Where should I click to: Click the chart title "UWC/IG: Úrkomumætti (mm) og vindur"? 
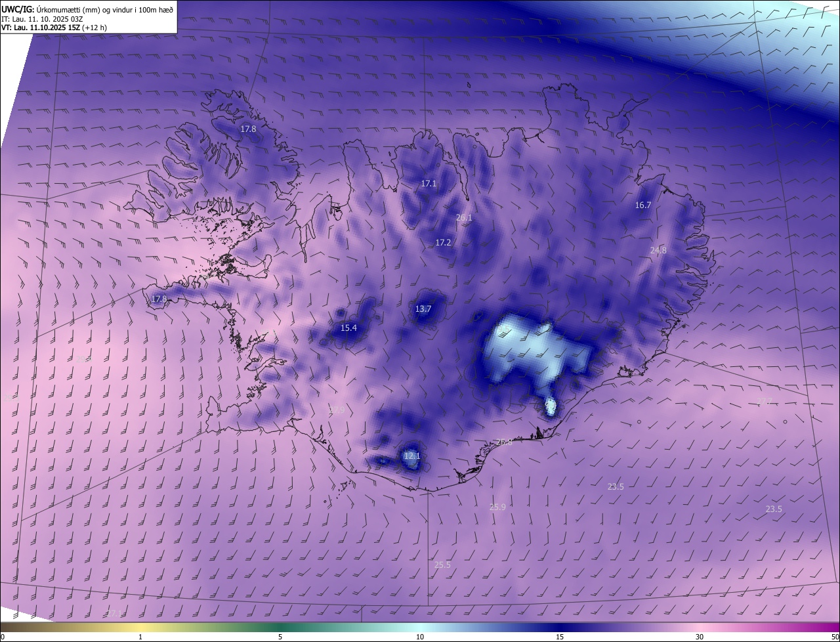(x=87, y=10)
